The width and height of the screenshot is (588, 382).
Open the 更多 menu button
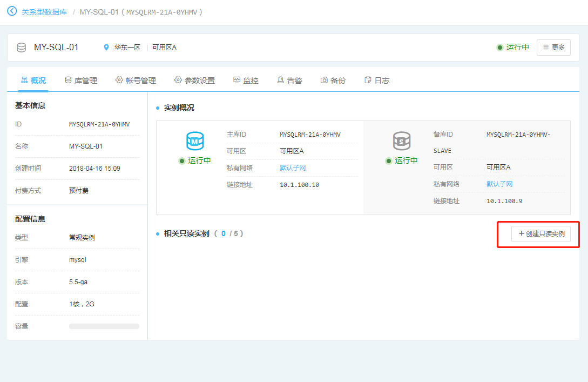coord(553,48)
